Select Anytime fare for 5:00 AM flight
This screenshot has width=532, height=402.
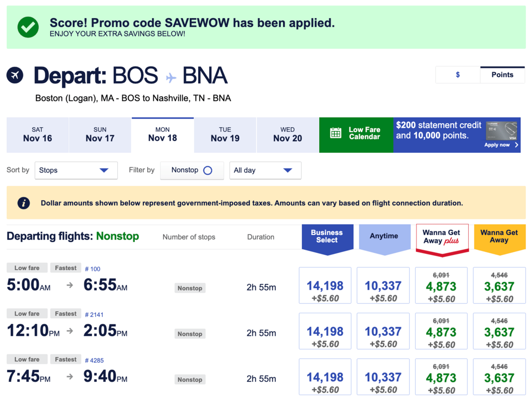pos(383,285)
